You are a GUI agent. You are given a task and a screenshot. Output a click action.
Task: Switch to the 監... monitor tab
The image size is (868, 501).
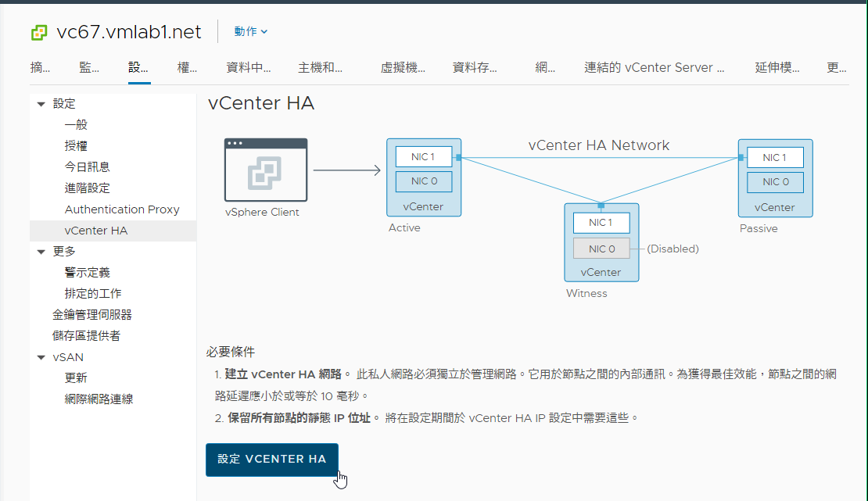point(89,67)
